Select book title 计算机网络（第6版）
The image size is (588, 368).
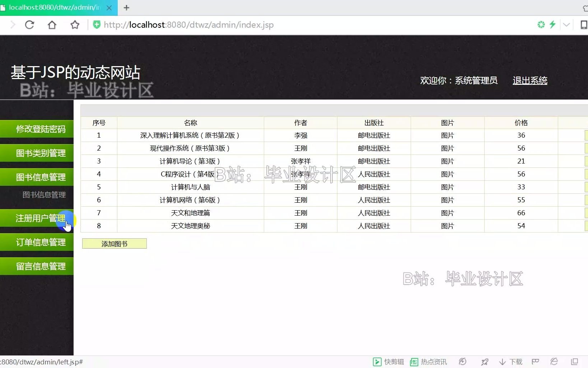click(x=190, y=200)
